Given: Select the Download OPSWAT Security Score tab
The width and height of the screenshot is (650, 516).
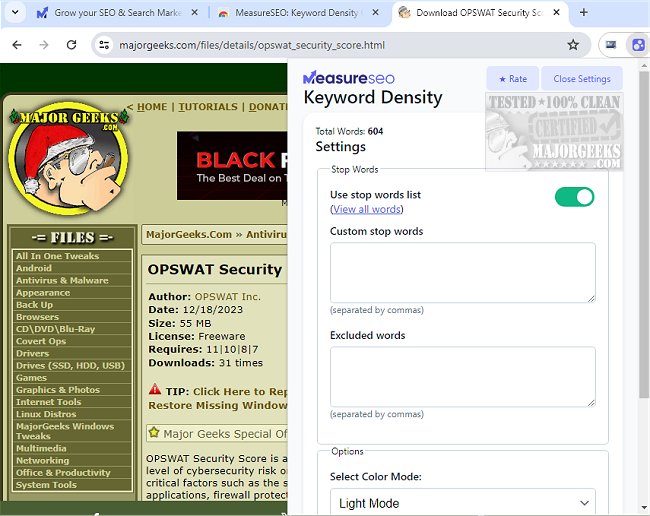Looking at the screenshot, I should pos(479,13).
